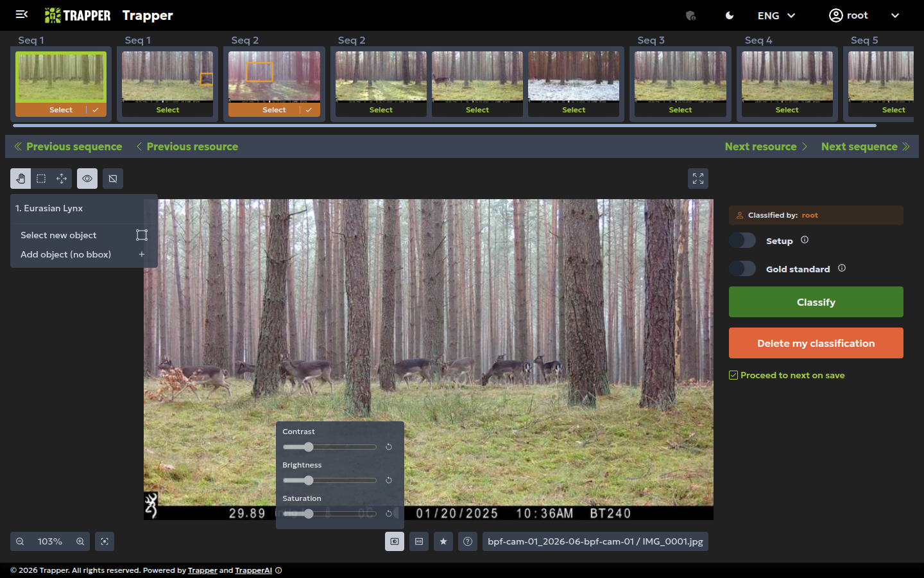Collapse the sidebar with hamburger menu icon
The width and height of the screenshot is (924, 578).
pyautogui.click(x=22, y=15)
